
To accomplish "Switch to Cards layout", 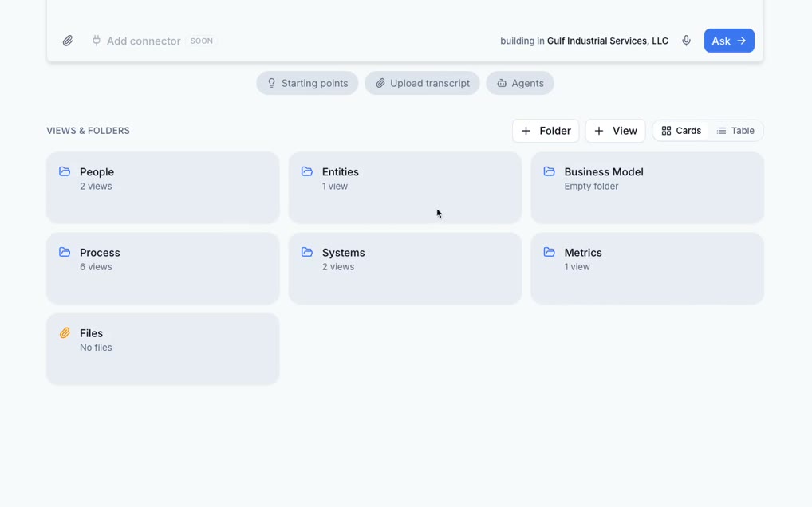I will 681,131.
